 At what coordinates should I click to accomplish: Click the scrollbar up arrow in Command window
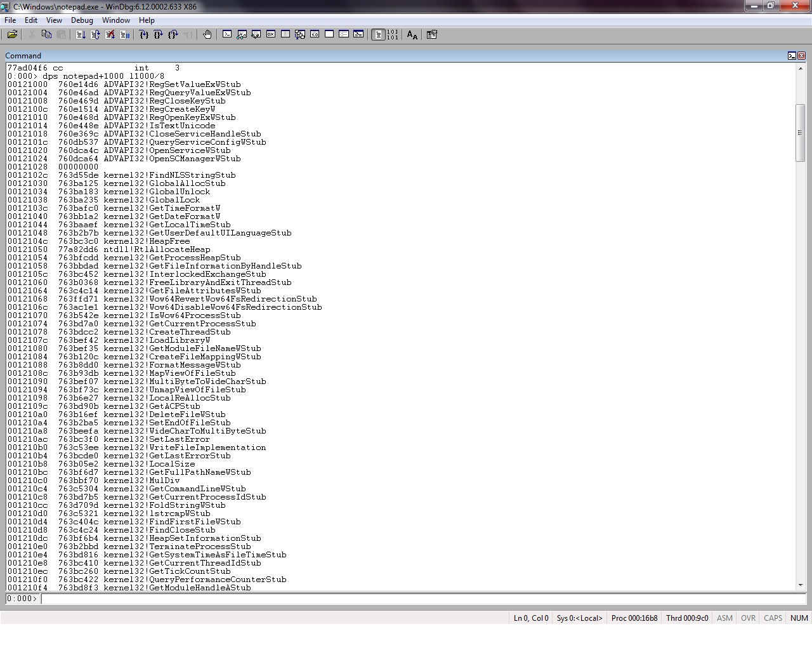[801, 68]
